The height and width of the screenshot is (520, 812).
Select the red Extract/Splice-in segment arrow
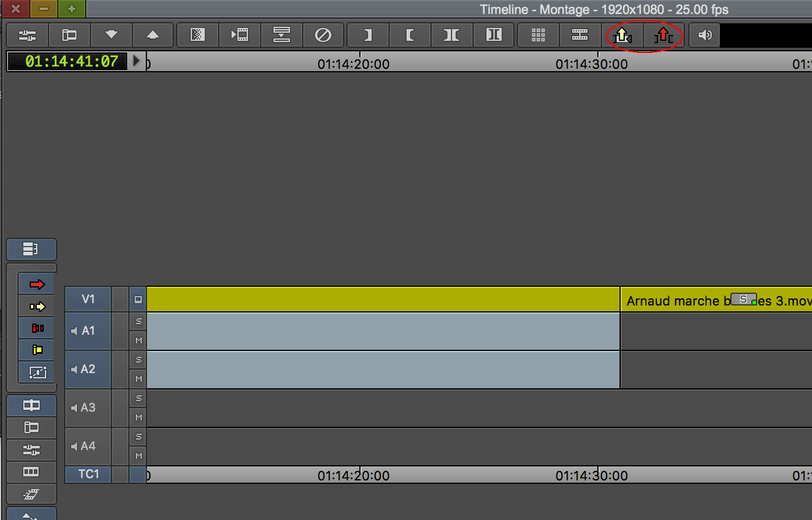(37, 284)
